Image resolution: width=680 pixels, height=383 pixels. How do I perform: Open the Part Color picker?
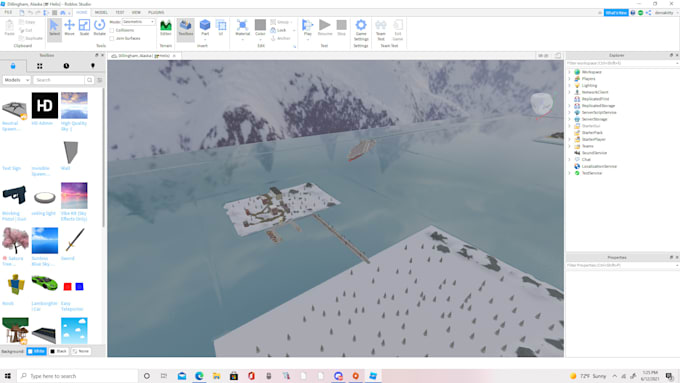click(x=260, y=28)
